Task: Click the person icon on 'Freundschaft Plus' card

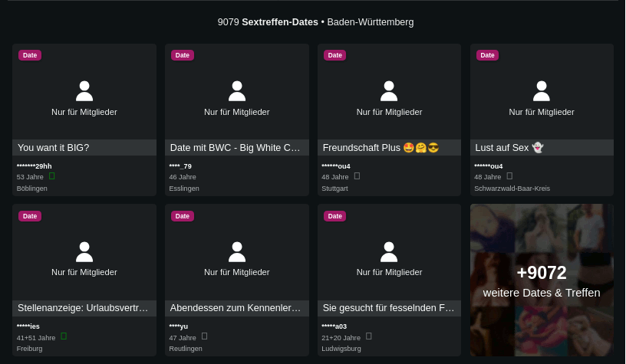Action: click(x=389, y=91)
